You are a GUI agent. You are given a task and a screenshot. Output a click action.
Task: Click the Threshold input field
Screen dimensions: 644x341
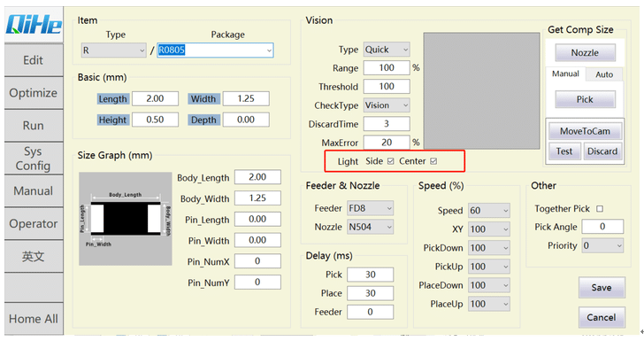[x=387, y=87]
